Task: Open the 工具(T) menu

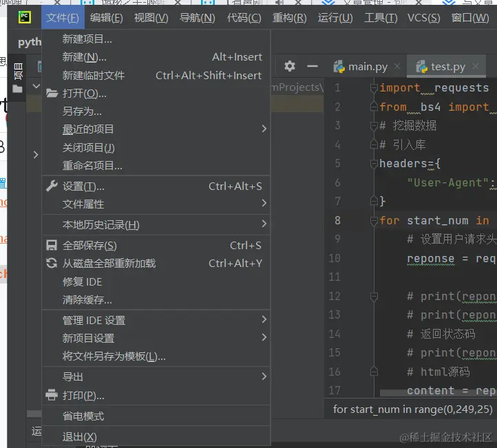Action: click(x=381, y=17)
